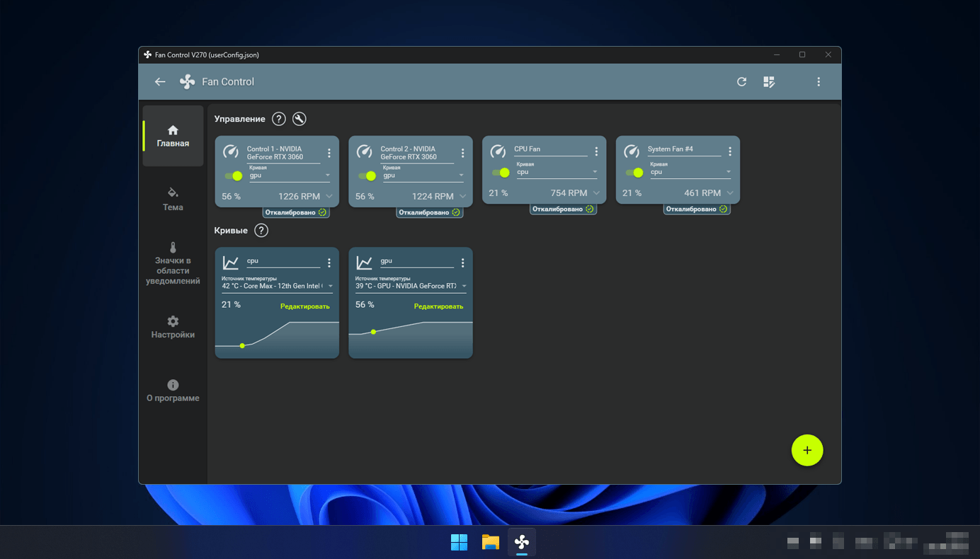Open О программе sidebar tab
The width and height of the screenshot is (980, 559).
point(173,391)
